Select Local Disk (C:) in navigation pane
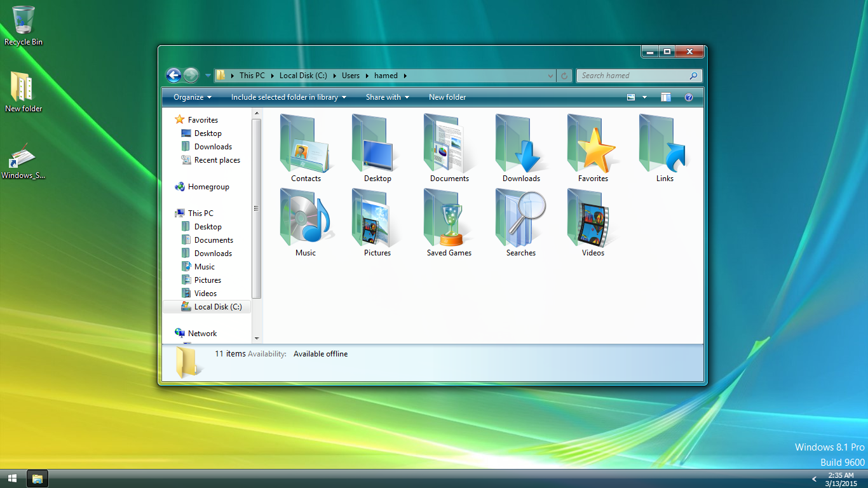Screen dimensions: 868x488 pos(207,306)
